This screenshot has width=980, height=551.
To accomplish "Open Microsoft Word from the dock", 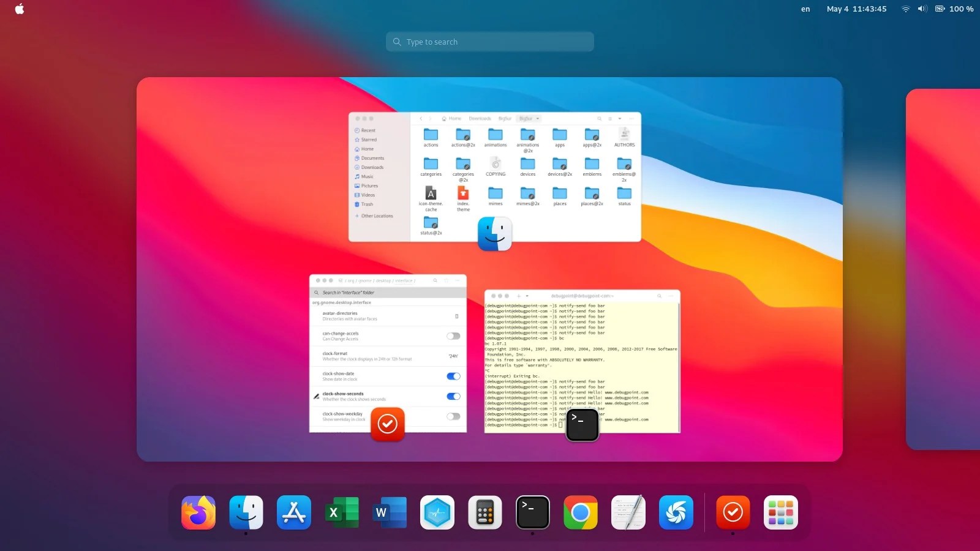I will [x=389, y=512].
